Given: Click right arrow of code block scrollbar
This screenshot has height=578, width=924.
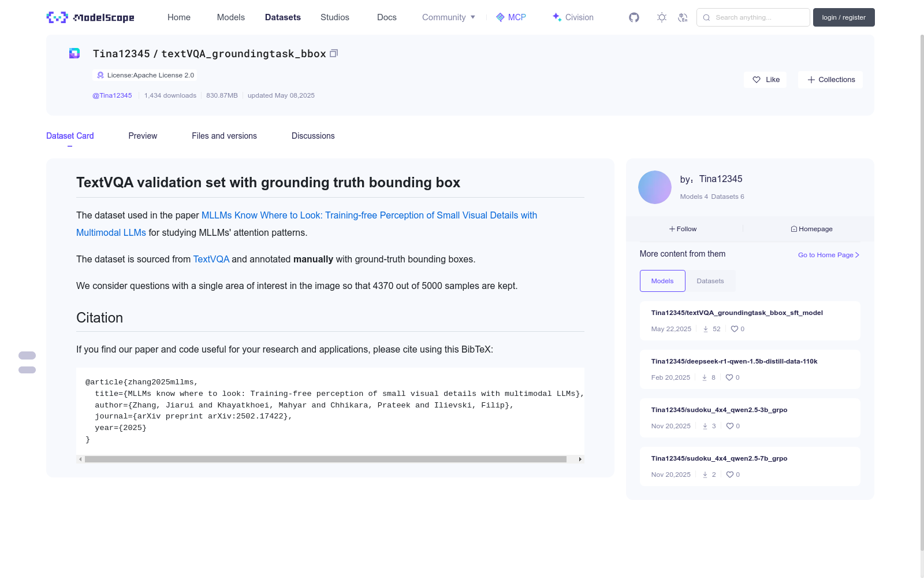Looking at the screenshot, I should [580, 459].
